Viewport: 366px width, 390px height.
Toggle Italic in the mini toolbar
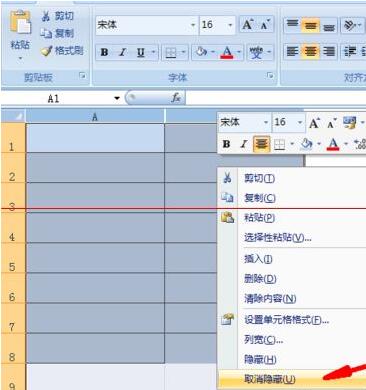click(x=244, y=144)
